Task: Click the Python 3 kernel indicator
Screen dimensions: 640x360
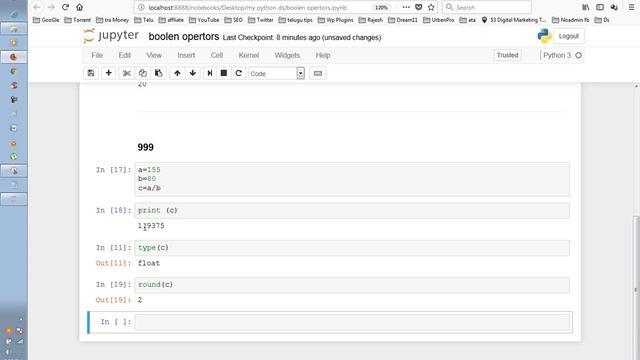Action: click(x=562, y=55)
